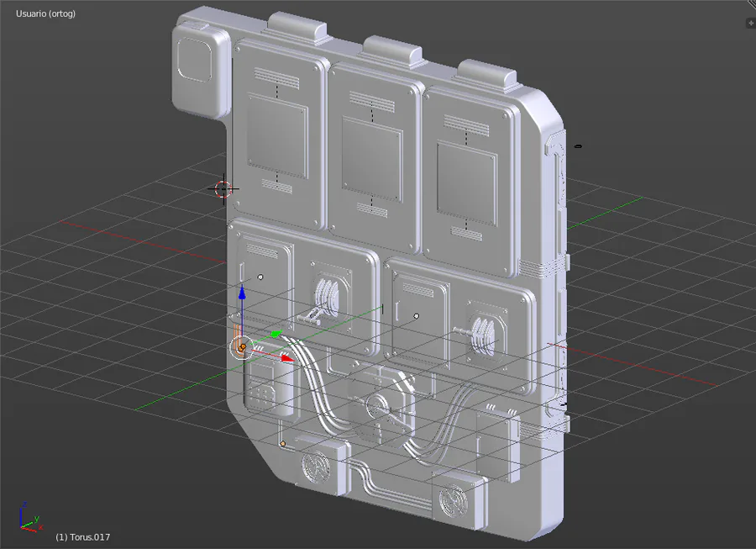Image resolution: width=756 pixels, height=549 pixels.
Task: Click the '(1) Torus.017' object label
Action: click(x=83, y=537)
